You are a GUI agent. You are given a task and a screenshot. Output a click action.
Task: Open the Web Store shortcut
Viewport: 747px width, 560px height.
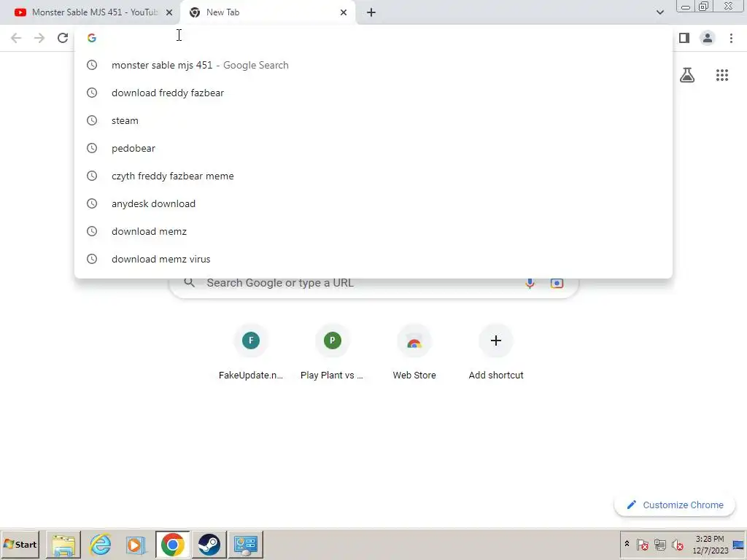point(414,353)
